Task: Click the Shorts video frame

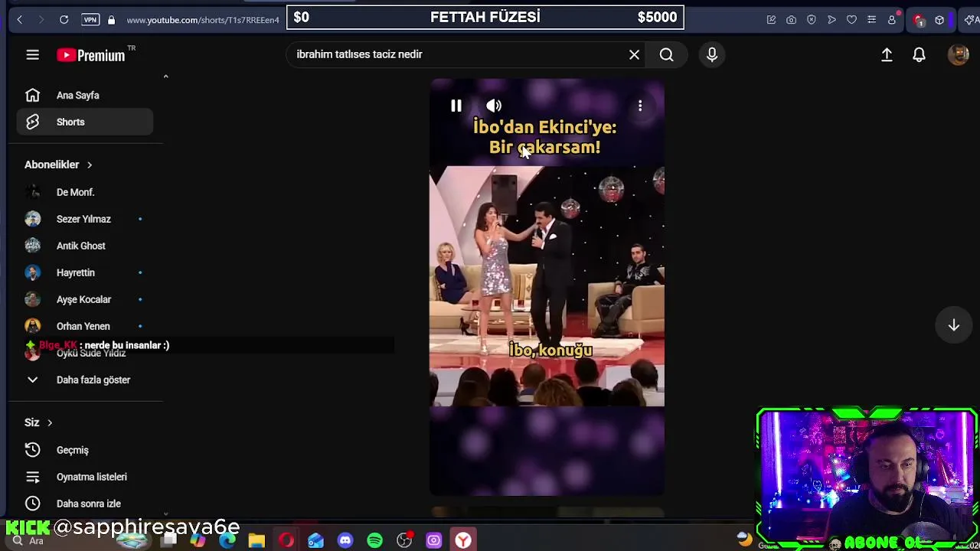Action: pos(547,287)
